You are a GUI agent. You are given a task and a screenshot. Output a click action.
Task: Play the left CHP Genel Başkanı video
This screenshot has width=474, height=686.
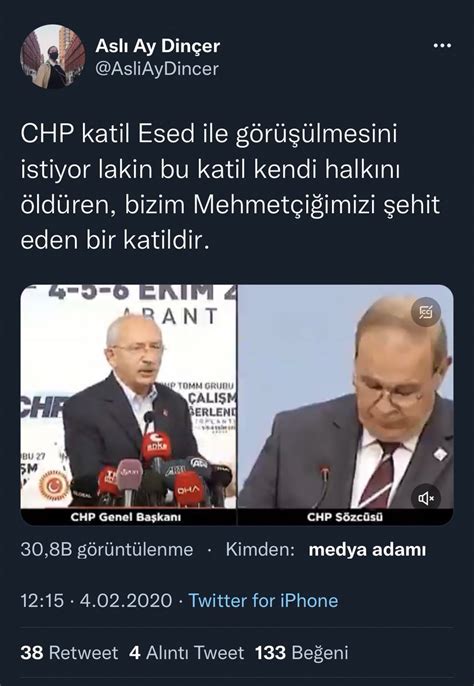pyautogui.click(x=128, y=396)
